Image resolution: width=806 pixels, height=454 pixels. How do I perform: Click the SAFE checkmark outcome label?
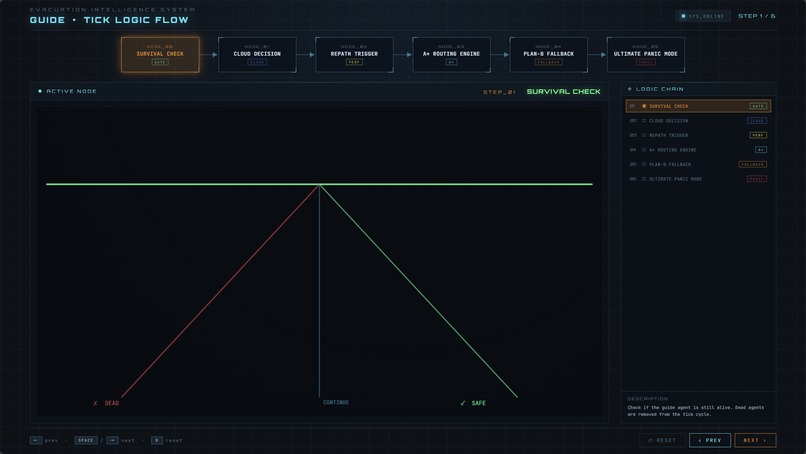(473, 403)
